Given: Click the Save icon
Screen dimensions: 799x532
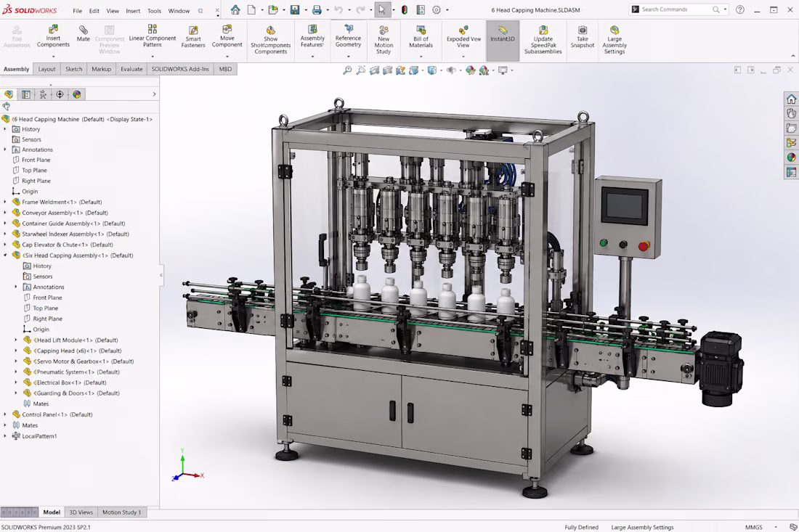Looking at the screenshot, I should tap(295, 9).
